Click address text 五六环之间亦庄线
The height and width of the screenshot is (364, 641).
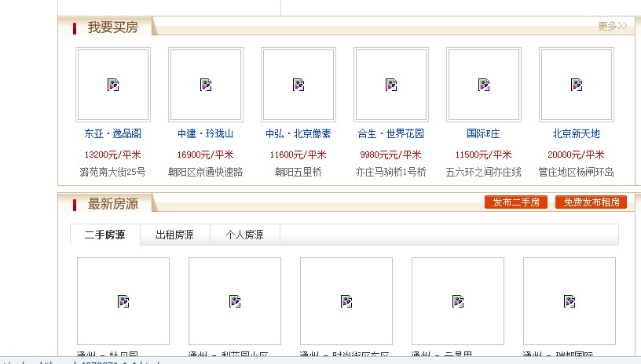tap(484, 172)
